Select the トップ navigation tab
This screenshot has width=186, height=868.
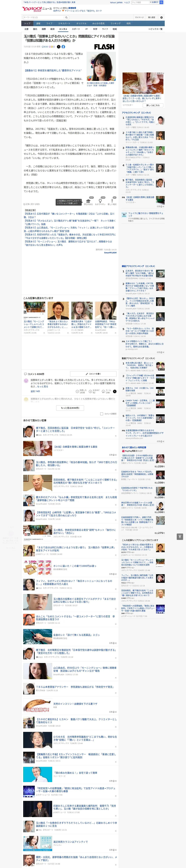tap(27, 24)
